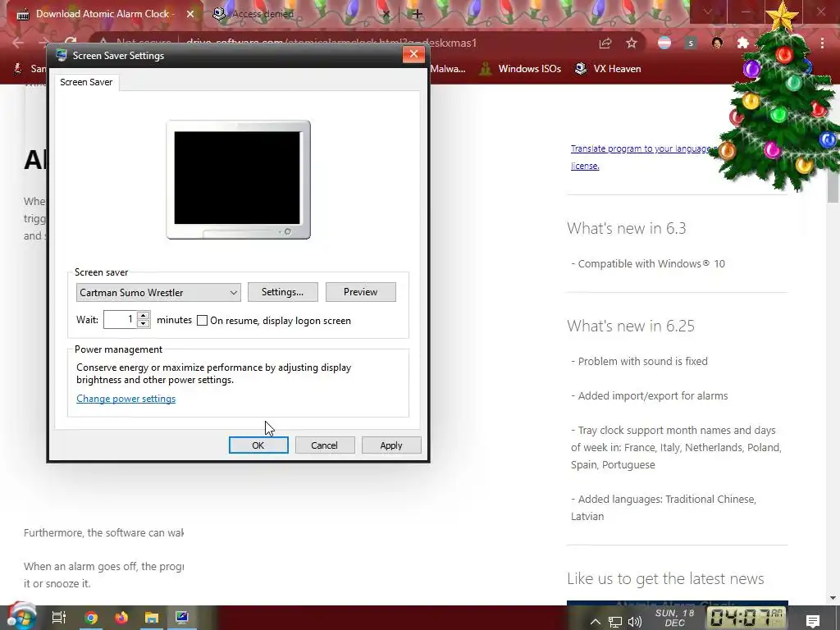Cancel the Screen Saver Settings dialog
Screen dimensions: 840x630
point(325,445)
